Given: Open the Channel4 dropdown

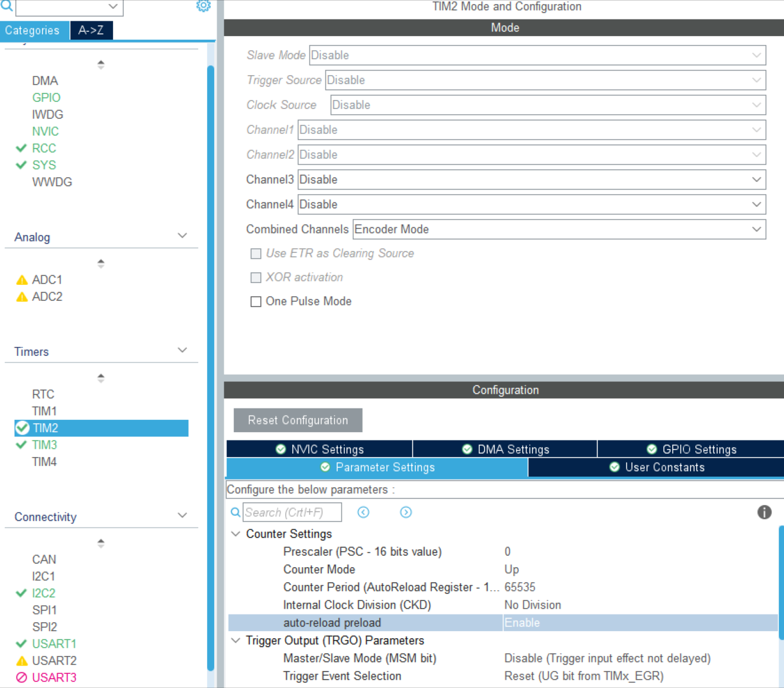Looking at the screenshot, I should [532, 204].
